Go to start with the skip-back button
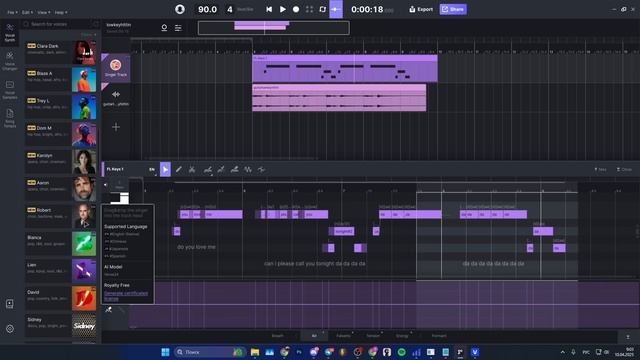This screenshot has height=360, width=640. [x=269, y=9]
